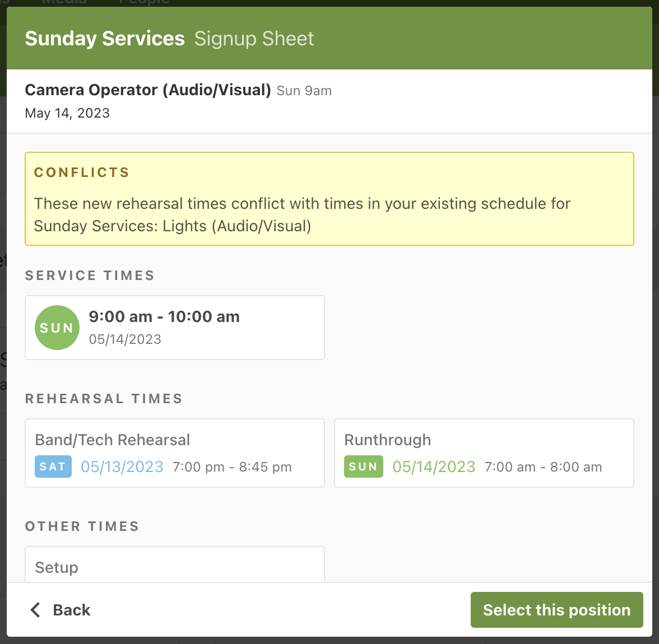Screen dimensions: 659x644
Task: Click the 7:00 pm - 8:45 pm rehearsal time
Action: (x=232, y=467)
